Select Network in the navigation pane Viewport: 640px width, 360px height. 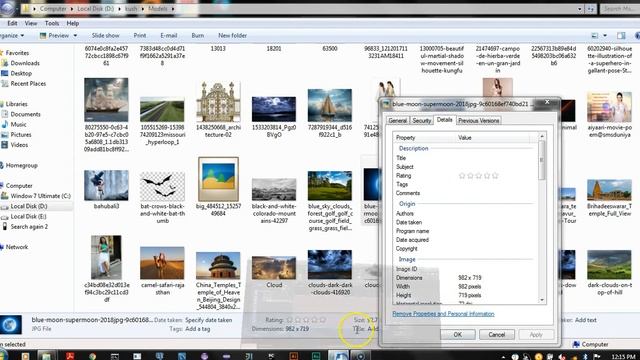[x=17, y=247]
